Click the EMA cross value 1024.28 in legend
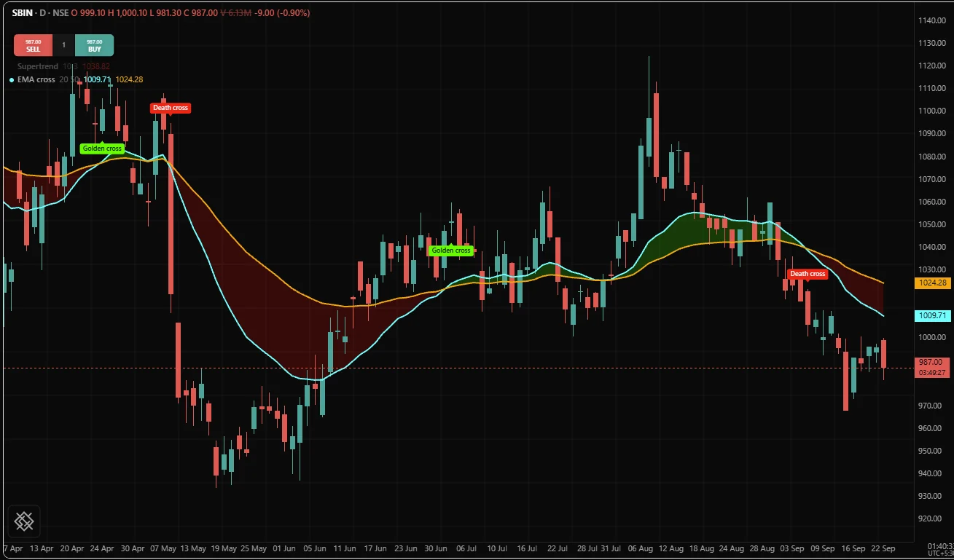This screenshot has width=954, height=560. pyautogui.click(x=129, y=79)
